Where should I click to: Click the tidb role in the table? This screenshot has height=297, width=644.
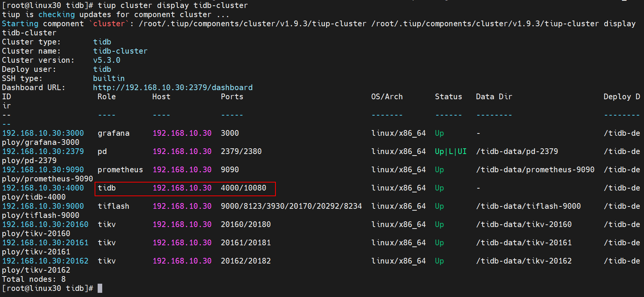point(107,188)
